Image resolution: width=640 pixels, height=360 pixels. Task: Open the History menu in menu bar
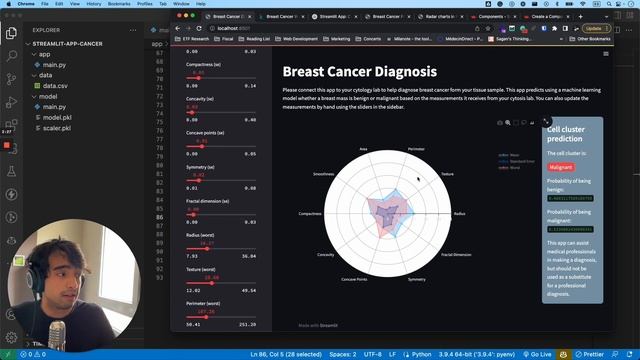(x=93, y=4)
